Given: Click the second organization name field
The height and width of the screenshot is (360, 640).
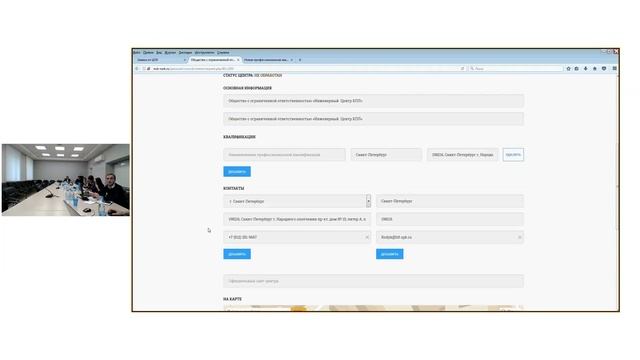Looking at the screenshot, I should point(373,119).
